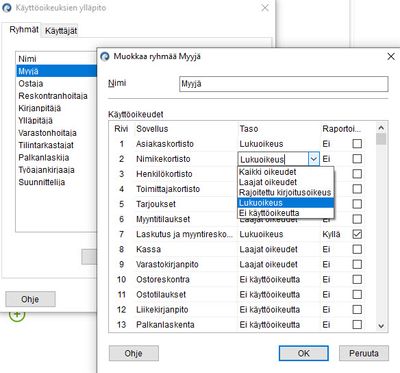Screen dimensions: 400x373
Task: Click Ei käyttöoikeutta level in Liikekirjanpito row
Action: pos(270,310)
